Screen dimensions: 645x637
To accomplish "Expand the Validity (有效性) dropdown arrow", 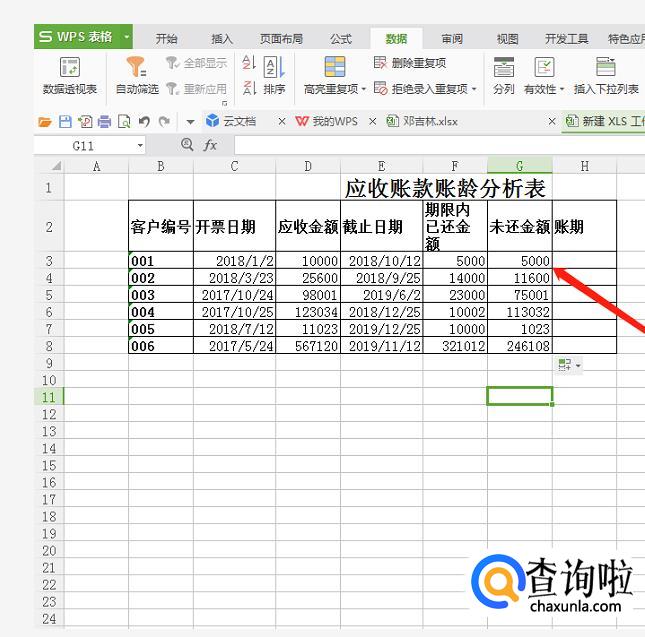I will 562,89.
